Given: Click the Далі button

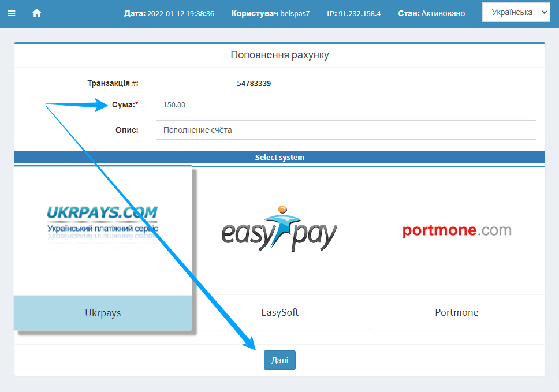Looking at the screenshot, I should [x=280, y=360].
